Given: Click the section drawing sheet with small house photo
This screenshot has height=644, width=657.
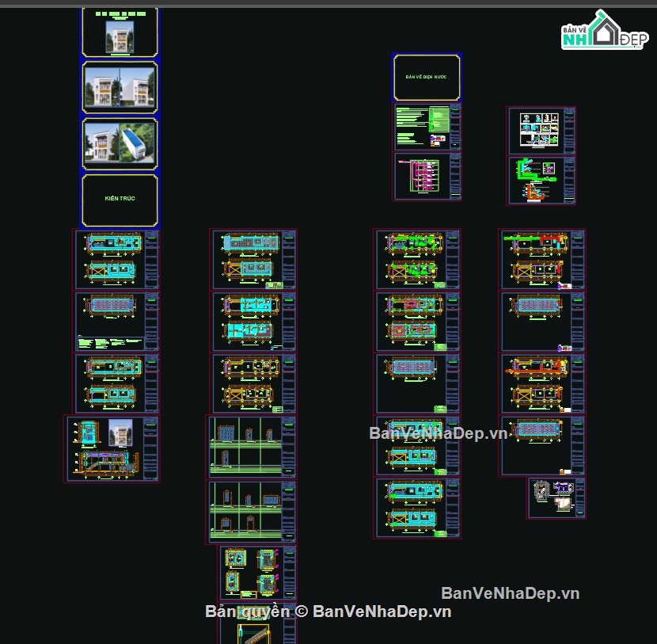Looking at the screenshot, I should coord(112,448).
